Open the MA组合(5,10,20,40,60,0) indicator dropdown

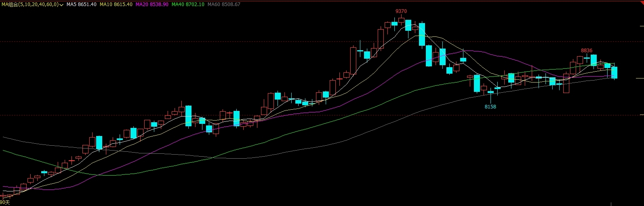click(x=32, y=4)
